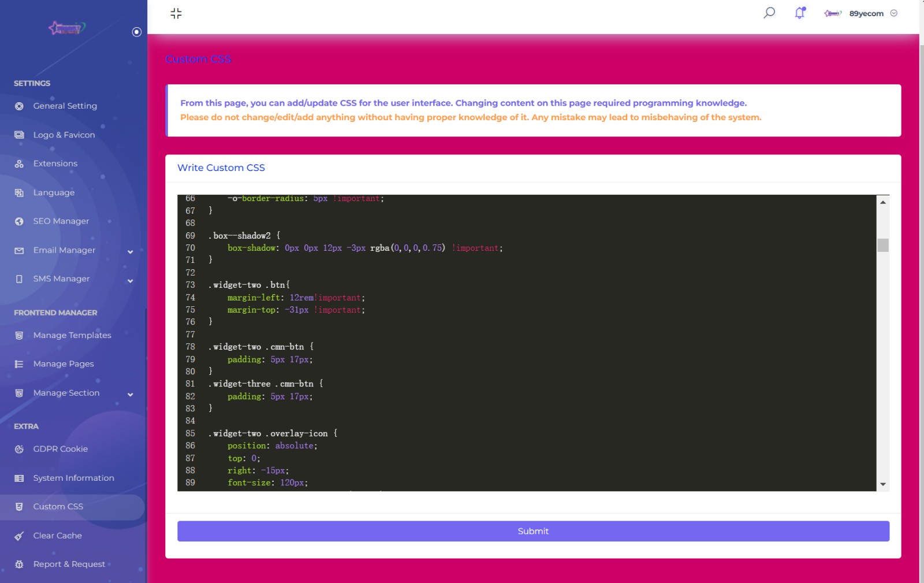Click the GDPR Cookie icon
The height and width of the screenshot is (583, 924).
click(x=19, y=450)
